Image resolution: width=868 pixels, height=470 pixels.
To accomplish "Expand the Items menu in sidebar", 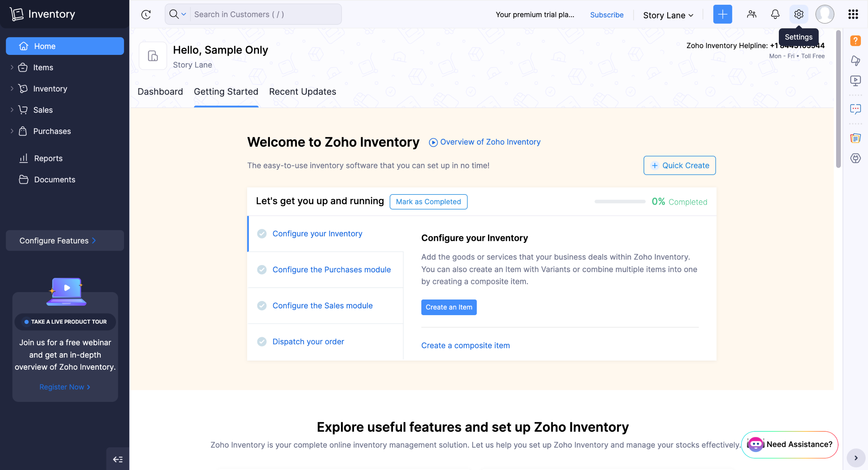I will click(12, 67).
